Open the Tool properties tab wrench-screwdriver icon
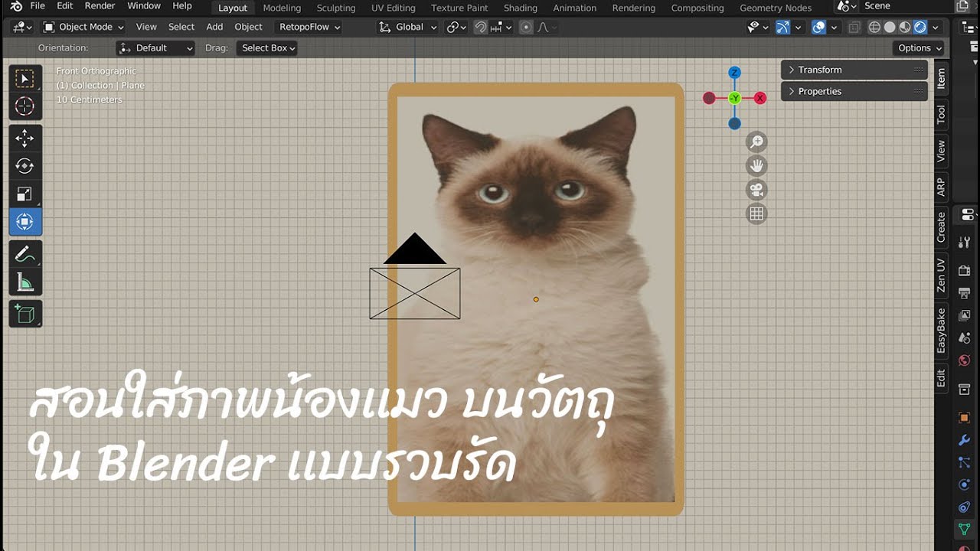Screen dimensions: 980x551 (965, 243)
